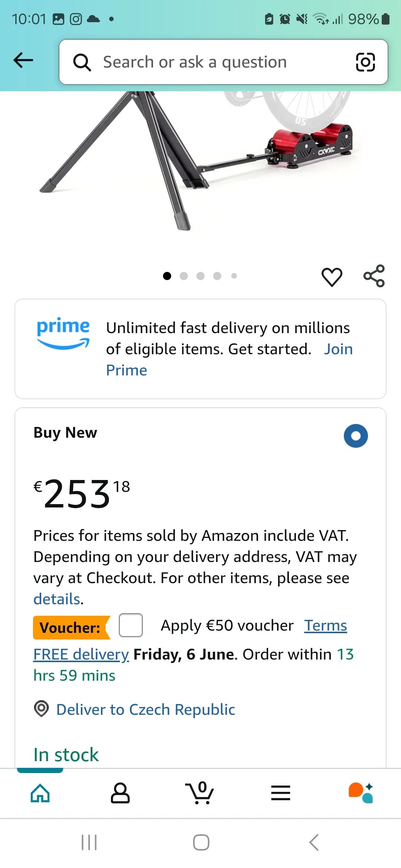401x868 pixels.
Task: Open VAT details link
Action: click(x=57, y=599)
